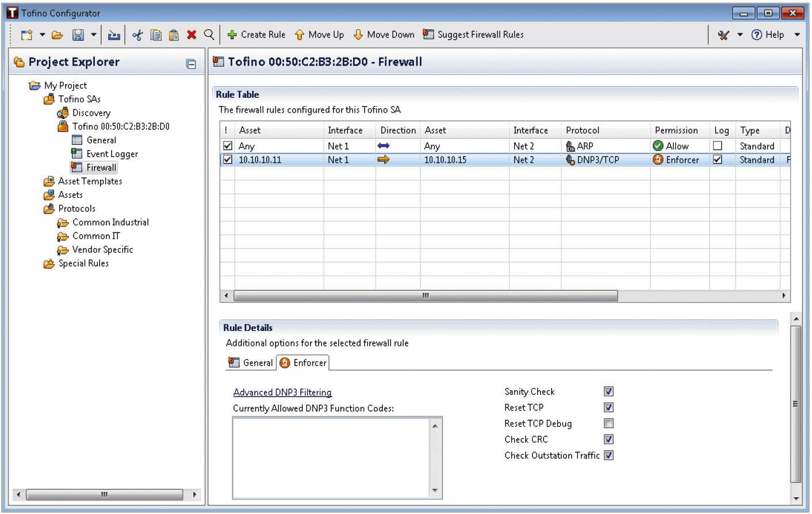Screen dimensions: 812x514
Task: Toggle enable checkbox for ARP rule
Action: pyautogui.click(x=228, y=146)
